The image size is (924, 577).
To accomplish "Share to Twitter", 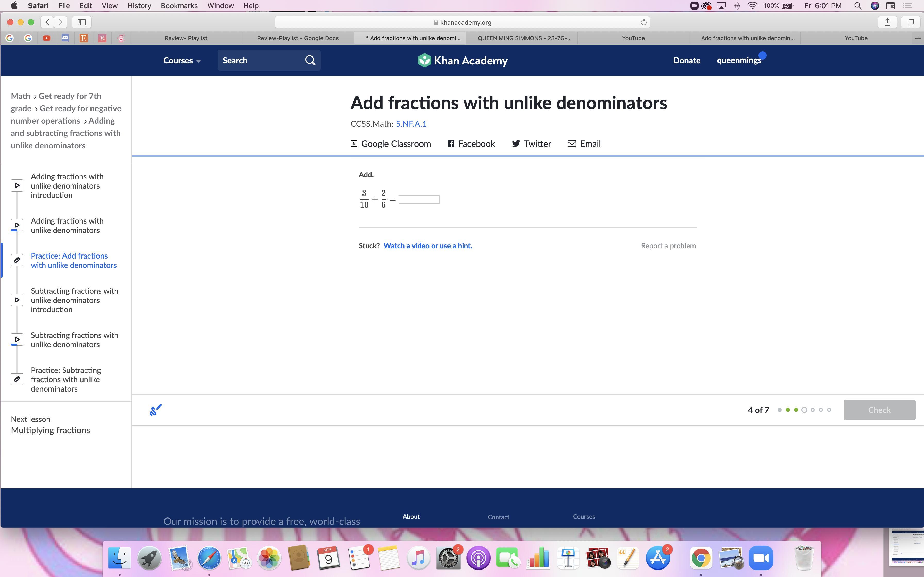I will click(x=532, y=144).
